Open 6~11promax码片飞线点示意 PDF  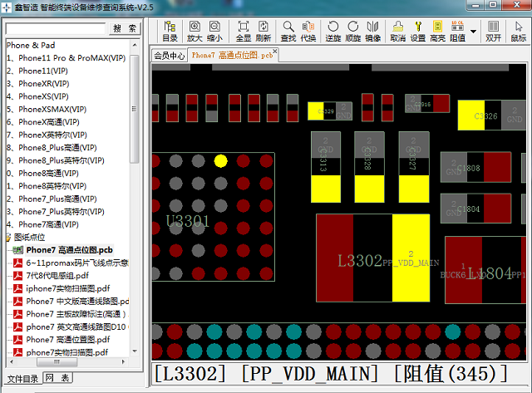point(77,263)
